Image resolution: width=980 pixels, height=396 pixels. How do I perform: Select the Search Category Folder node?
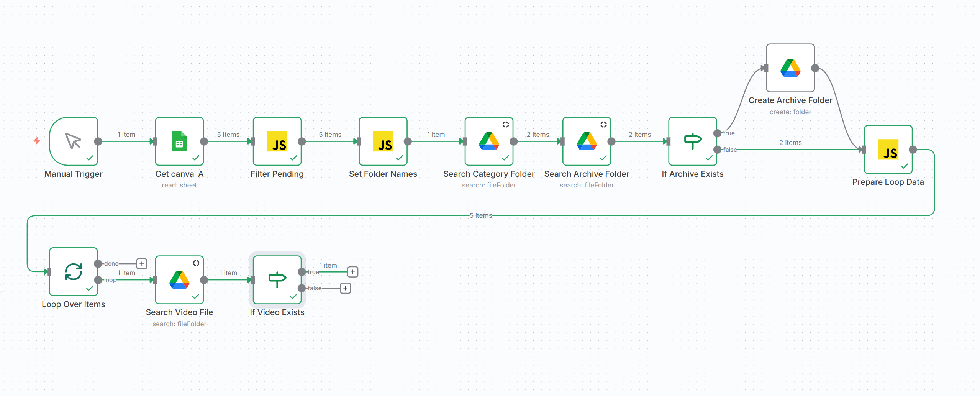click(488, 141)
